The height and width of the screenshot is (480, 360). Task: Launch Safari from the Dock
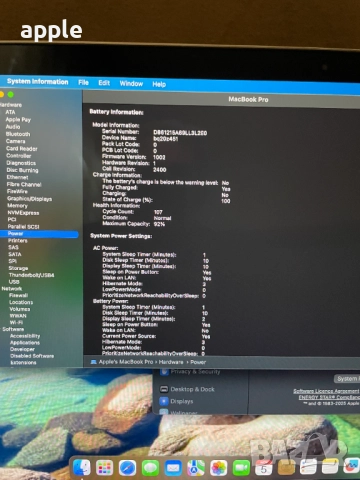pyautogui.click(x=127, y=468)
